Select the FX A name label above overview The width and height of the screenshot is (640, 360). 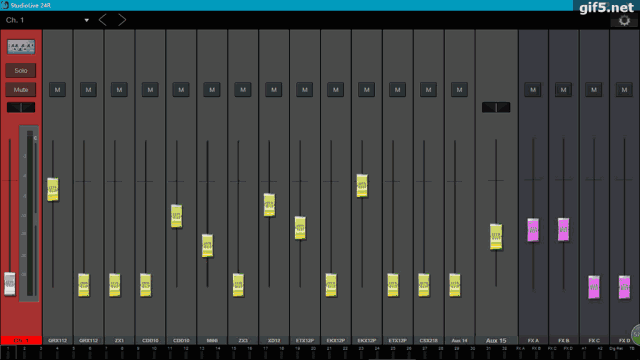(x=533, y=340)
